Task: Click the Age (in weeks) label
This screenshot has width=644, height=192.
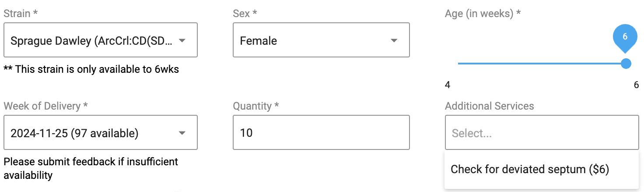Action: (x=483, y=14)
